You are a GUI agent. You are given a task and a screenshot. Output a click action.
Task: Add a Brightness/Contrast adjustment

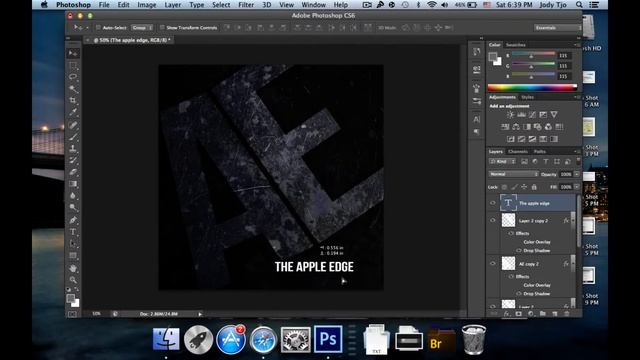pos(510,115)
